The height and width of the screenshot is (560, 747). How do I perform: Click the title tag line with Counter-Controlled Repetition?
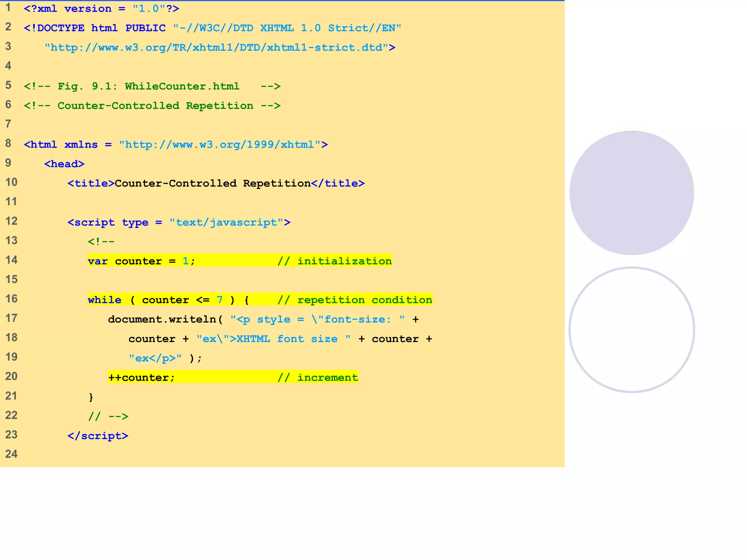coord(216,183)
